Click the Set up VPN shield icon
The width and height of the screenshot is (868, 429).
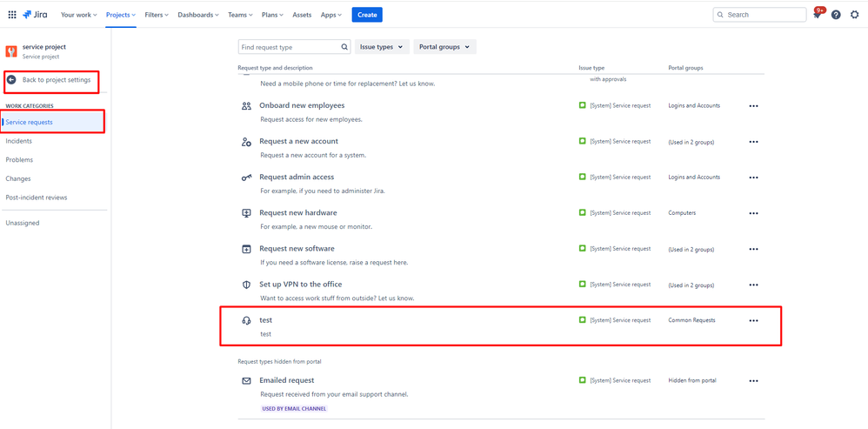coord(247,285)
